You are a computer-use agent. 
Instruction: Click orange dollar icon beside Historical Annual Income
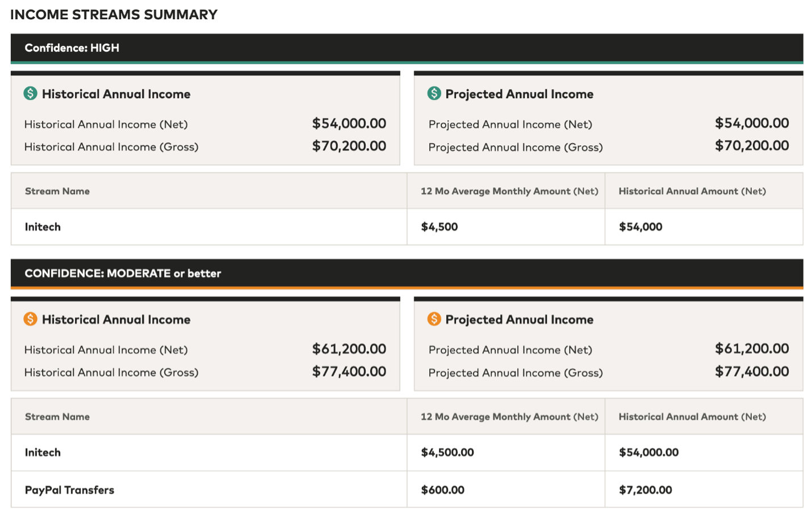[x=30, y=319]
